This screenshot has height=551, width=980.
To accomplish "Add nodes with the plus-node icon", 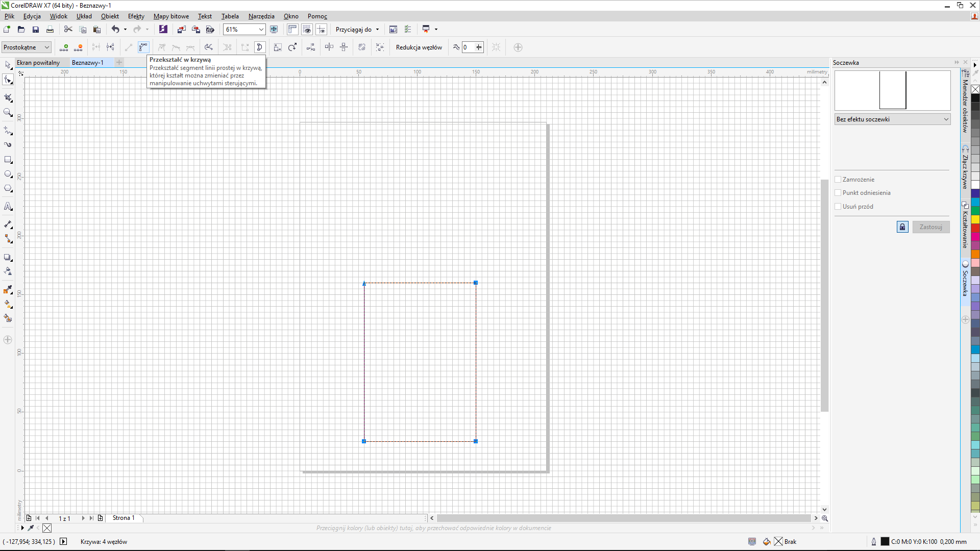I will click(x=64, y=47).
